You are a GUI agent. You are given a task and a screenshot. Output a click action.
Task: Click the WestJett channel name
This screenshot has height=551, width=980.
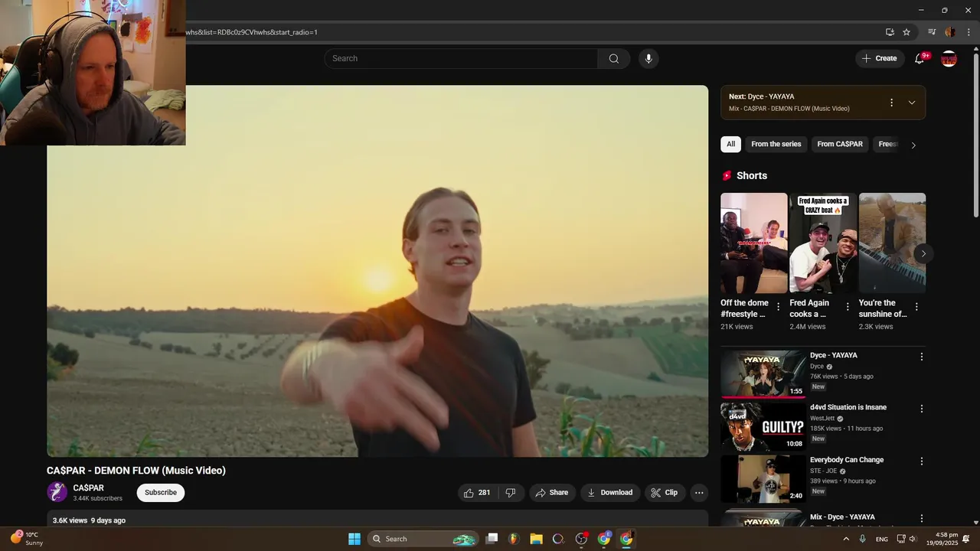point(822,419)
